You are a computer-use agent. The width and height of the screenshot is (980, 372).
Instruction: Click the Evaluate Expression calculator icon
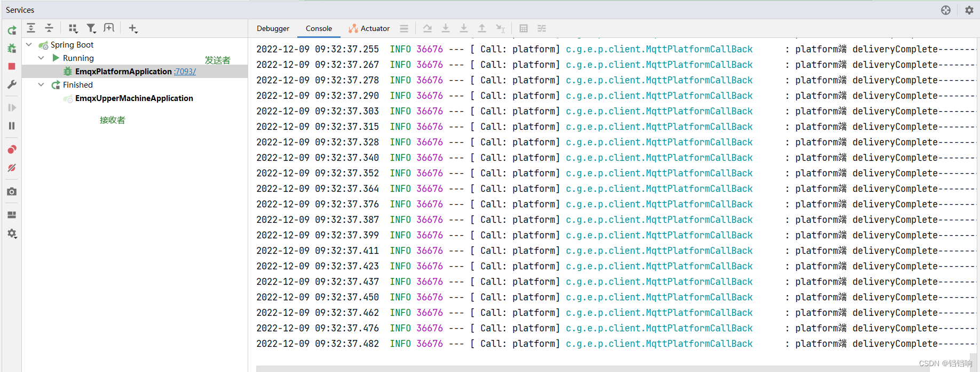coord(524,28)
